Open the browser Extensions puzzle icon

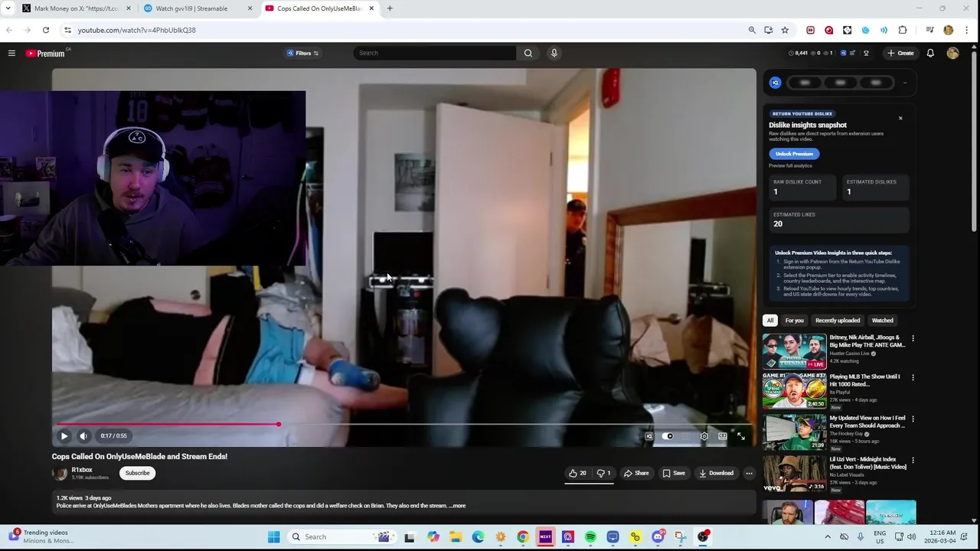pos(903,30)
